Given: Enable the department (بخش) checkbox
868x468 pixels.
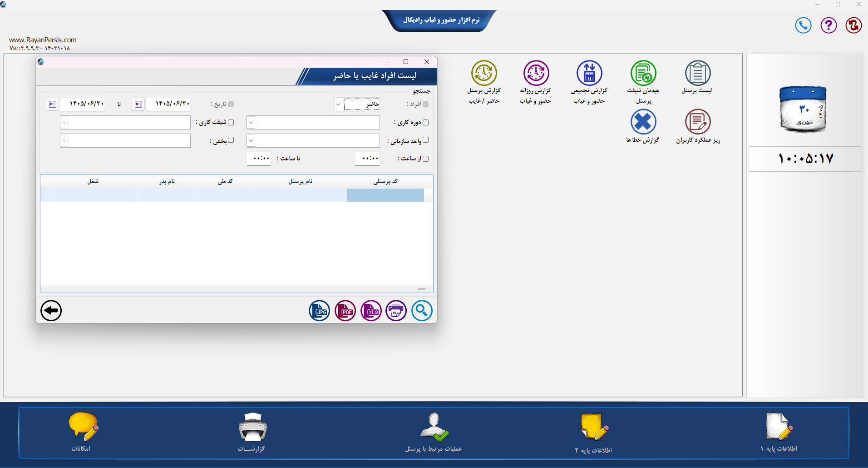Looking at the screenshot, I should pos(231,140).
